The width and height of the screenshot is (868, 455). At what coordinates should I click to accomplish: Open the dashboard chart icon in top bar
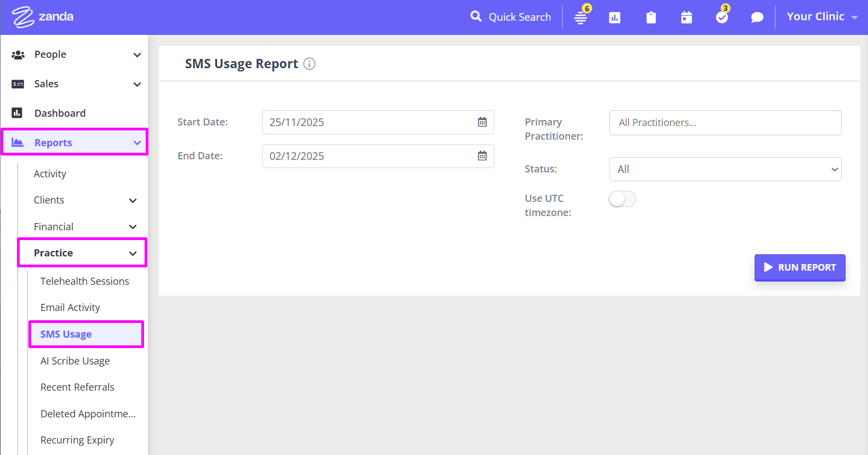tap(615, 18)
